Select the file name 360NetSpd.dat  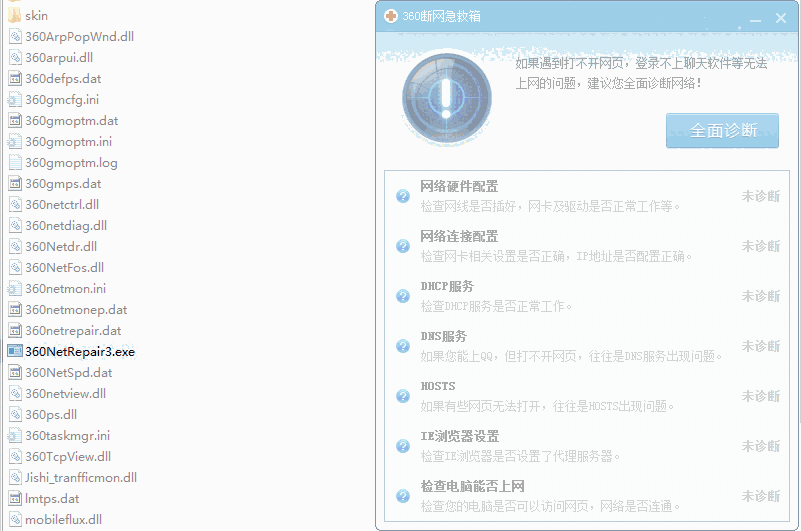tap(68, 372)
